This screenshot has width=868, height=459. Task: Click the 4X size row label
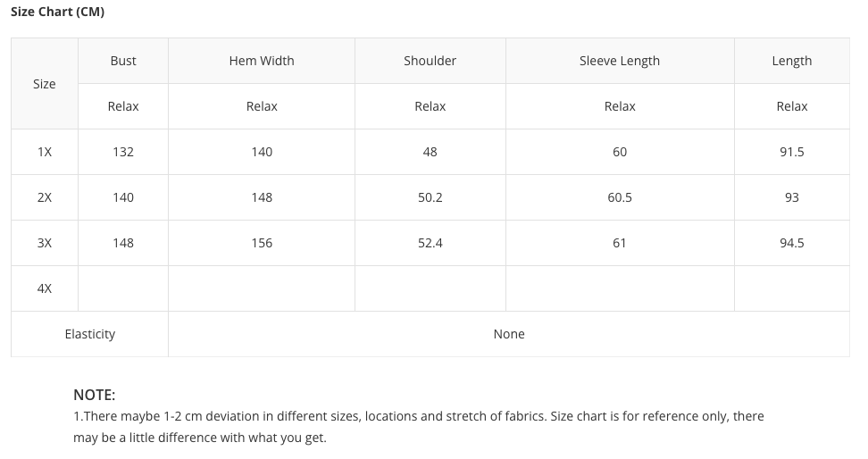click(x=45, y=288)
